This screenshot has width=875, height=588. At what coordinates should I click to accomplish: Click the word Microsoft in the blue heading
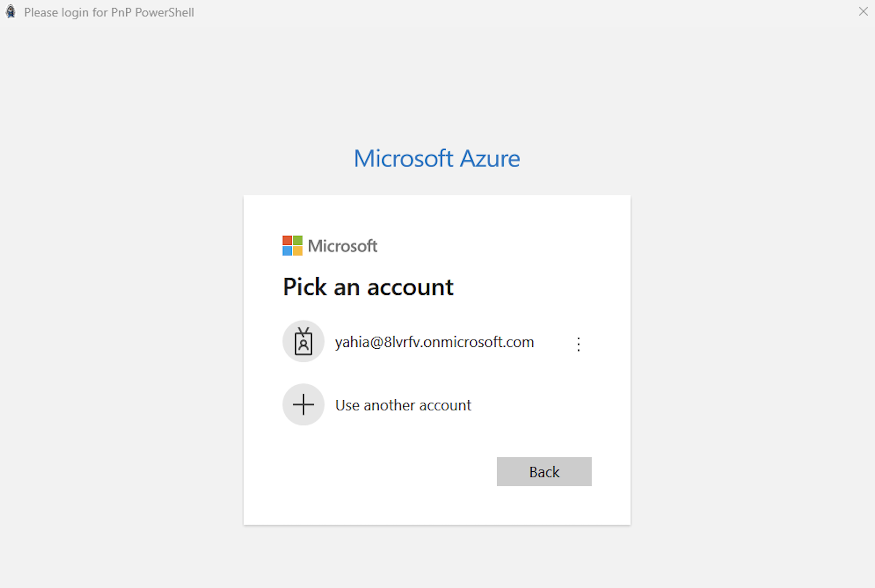[x=403, y=159]
